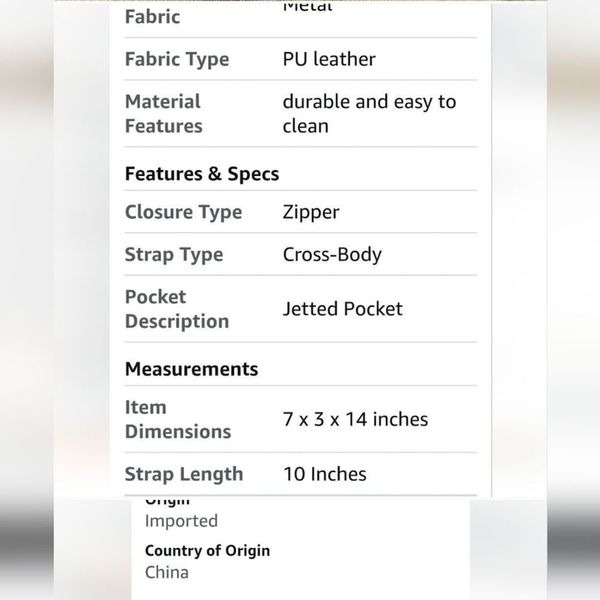Click the Strap Length label
Viewport: 600px width, 600px height.
pos(184,474)
